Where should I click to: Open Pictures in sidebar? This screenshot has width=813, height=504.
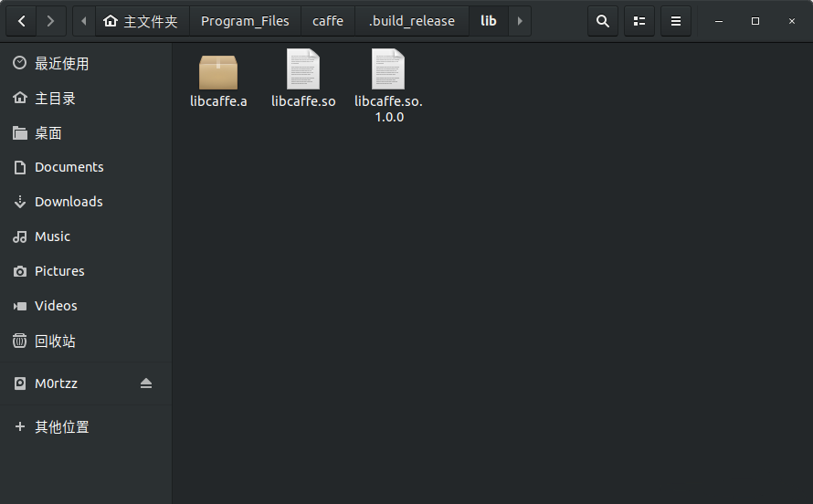tap(86, 271)
